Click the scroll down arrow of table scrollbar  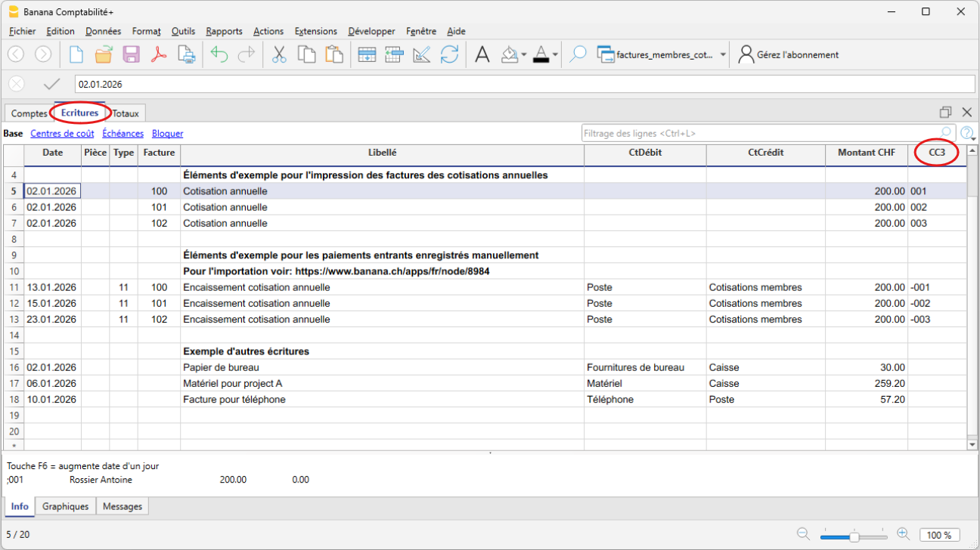click(x=973, y=445)
